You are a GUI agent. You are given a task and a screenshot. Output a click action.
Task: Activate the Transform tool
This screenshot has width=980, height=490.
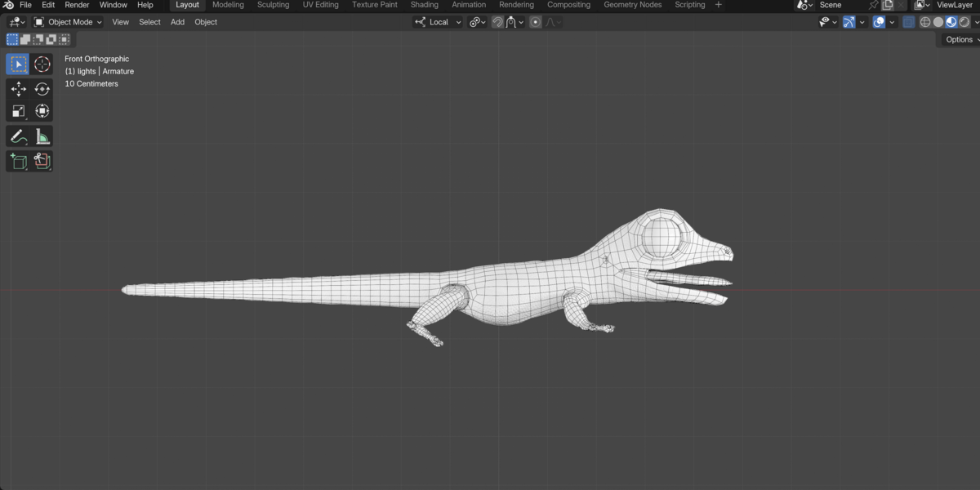click(x=42, y=111)
